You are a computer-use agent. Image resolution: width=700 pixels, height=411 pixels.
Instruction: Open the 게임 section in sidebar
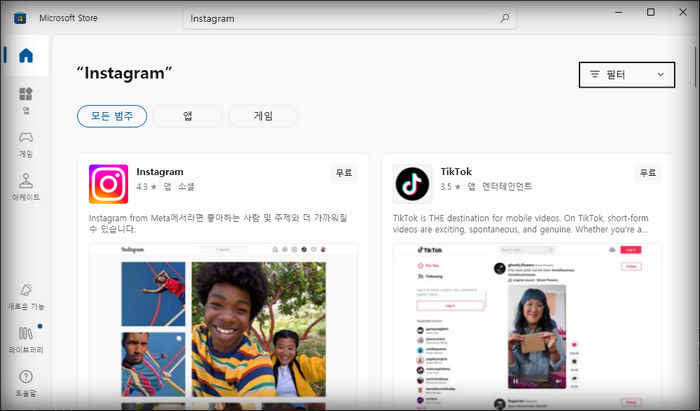coord(26,145)
